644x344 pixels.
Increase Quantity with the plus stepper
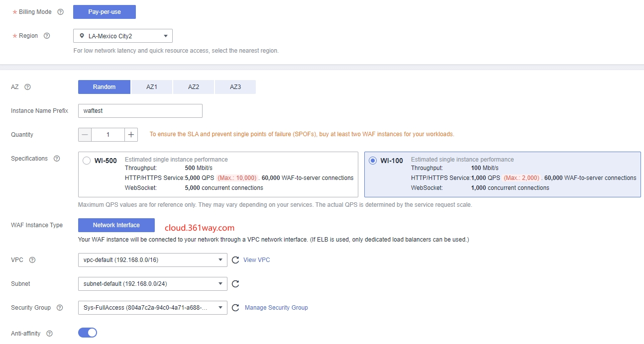pos(130,134)
